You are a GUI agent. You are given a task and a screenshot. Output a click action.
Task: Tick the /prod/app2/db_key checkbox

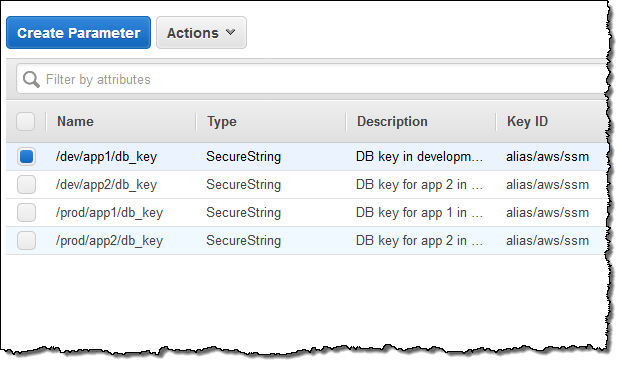click(x=26, y=241)
